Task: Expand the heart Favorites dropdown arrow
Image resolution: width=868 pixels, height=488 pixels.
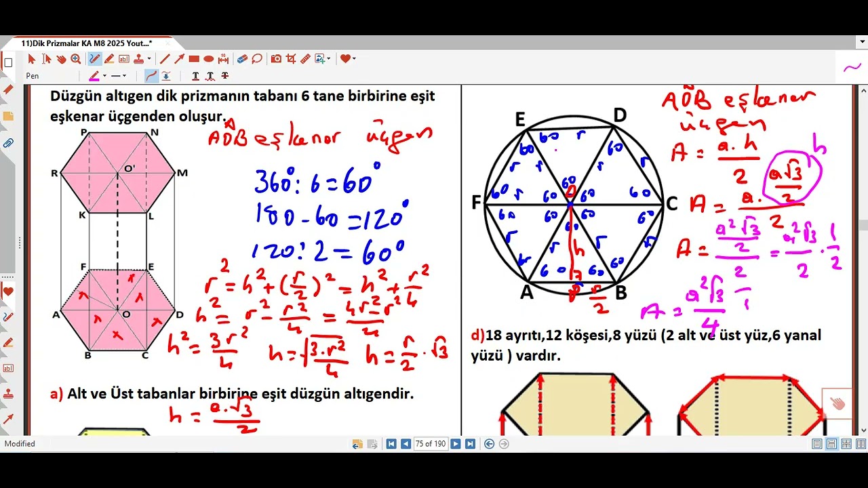Action: [354, 59]
